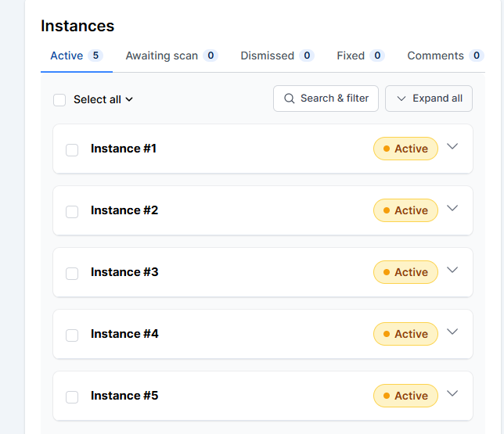This screenshot has width=504, height=434.
Task: Open the Comments tab
Action: point(445,56)
